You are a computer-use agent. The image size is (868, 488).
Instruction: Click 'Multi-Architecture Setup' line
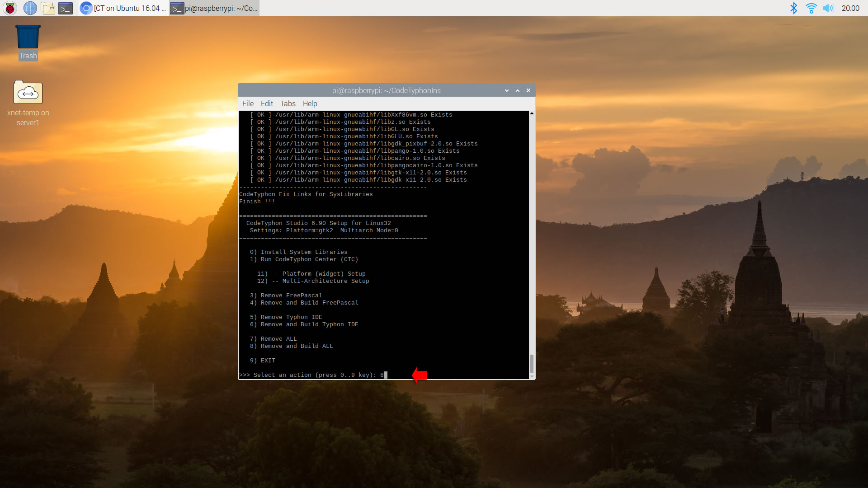coord(313,281)
